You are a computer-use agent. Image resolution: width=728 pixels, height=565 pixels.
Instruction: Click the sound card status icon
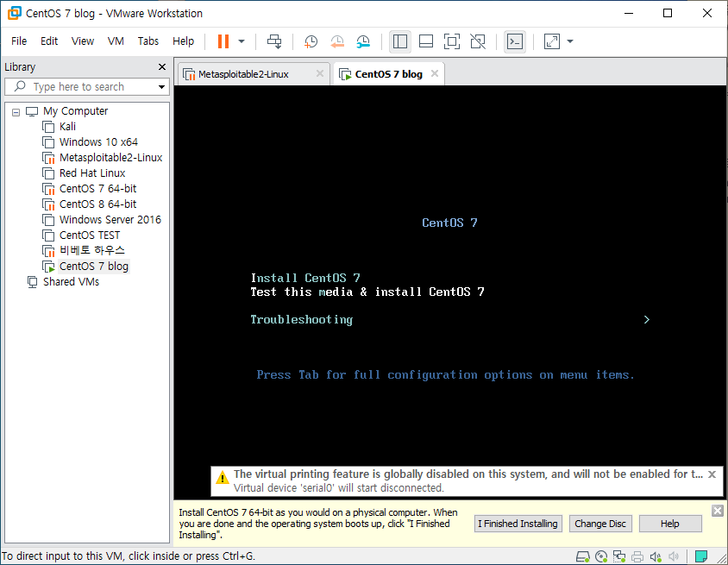pos(656,556)
